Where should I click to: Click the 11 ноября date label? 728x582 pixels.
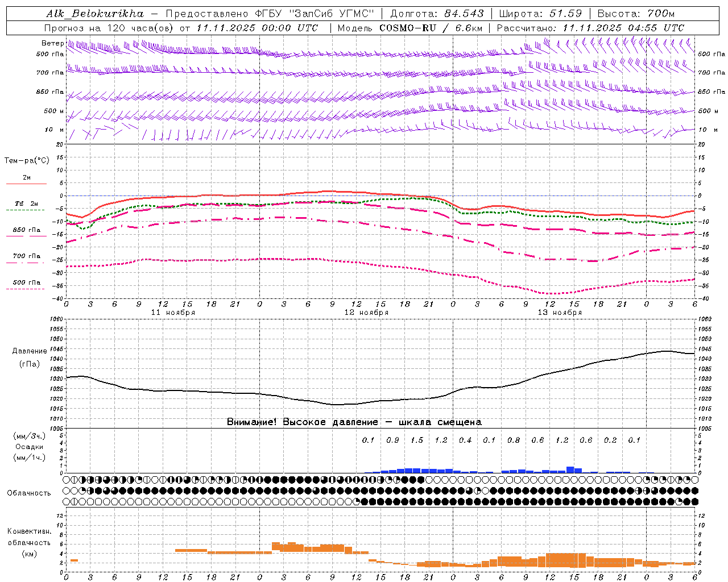pyautogui.click(x=173, y=313)
